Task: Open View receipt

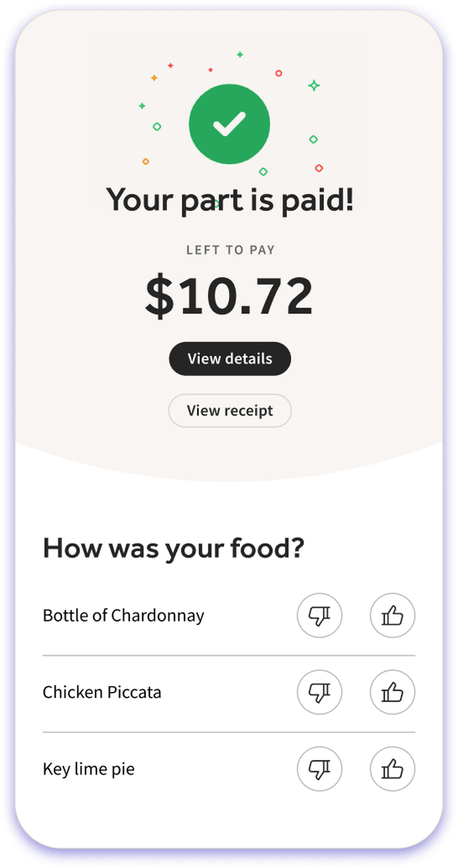Action: [230, 411]
